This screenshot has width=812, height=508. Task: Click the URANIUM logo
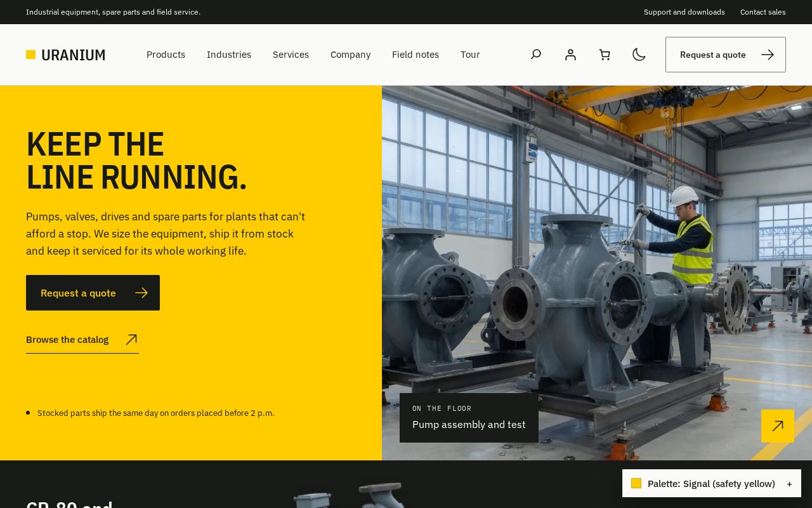[x=66, y=55]
